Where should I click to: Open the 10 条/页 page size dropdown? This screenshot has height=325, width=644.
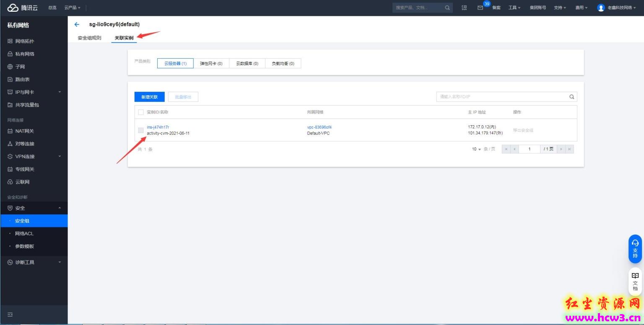click(x=477, y=149)
